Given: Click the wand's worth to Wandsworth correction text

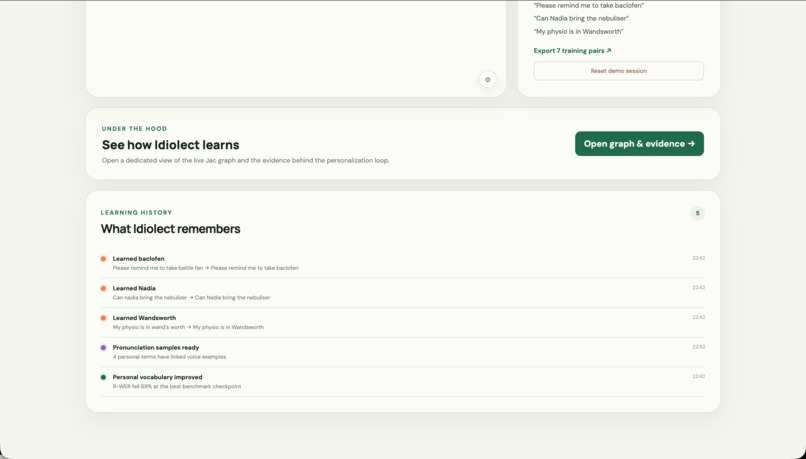Looking at the screenshot, I should coord(188,327).
